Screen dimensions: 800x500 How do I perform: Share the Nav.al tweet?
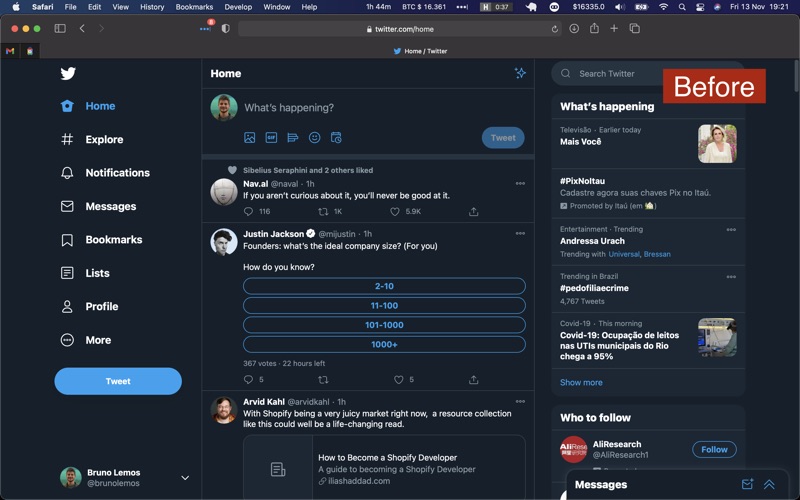[x=473, y=211]
